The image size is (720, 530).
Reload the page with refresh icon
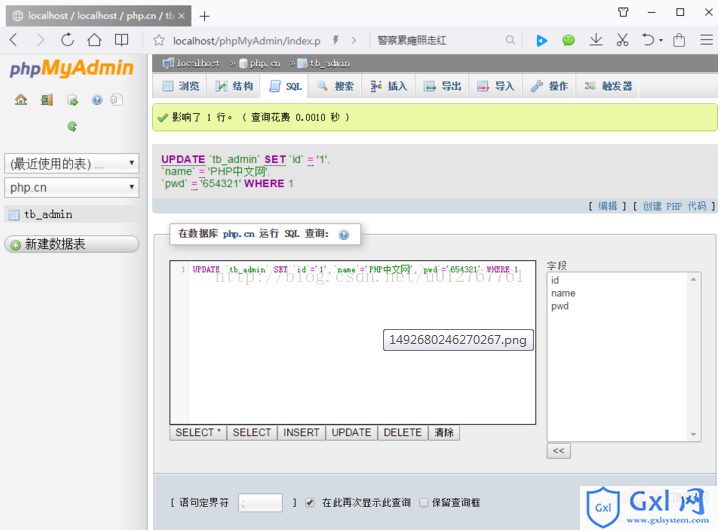tap(68, 40)
